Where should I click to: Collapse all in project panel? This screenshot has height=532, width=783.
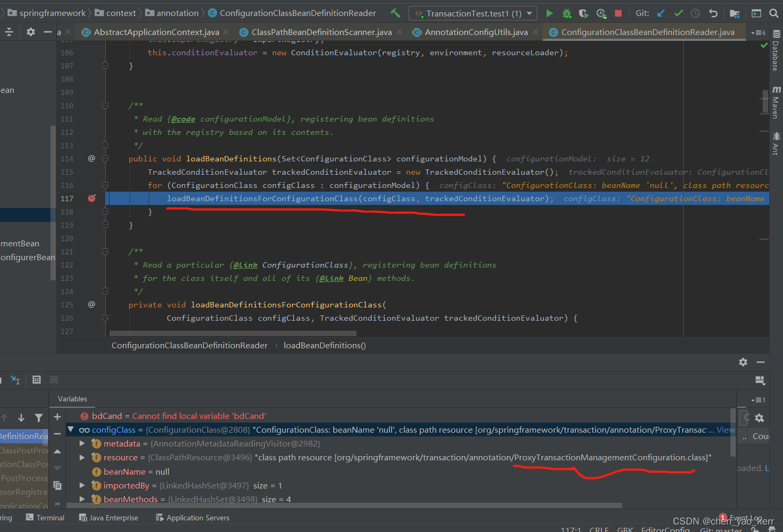(x=9, y=32)
